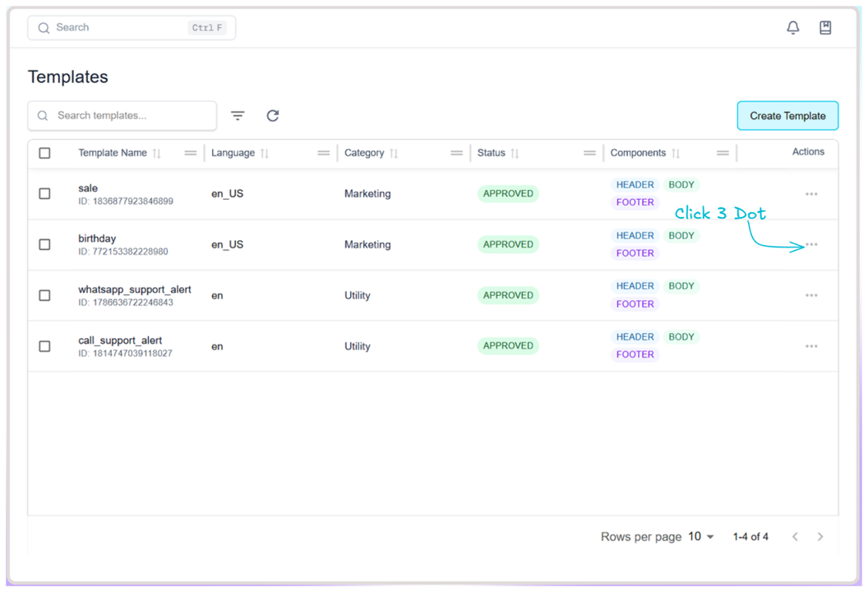
Task: Click the Status column header
Action: [x=492, y=153]
